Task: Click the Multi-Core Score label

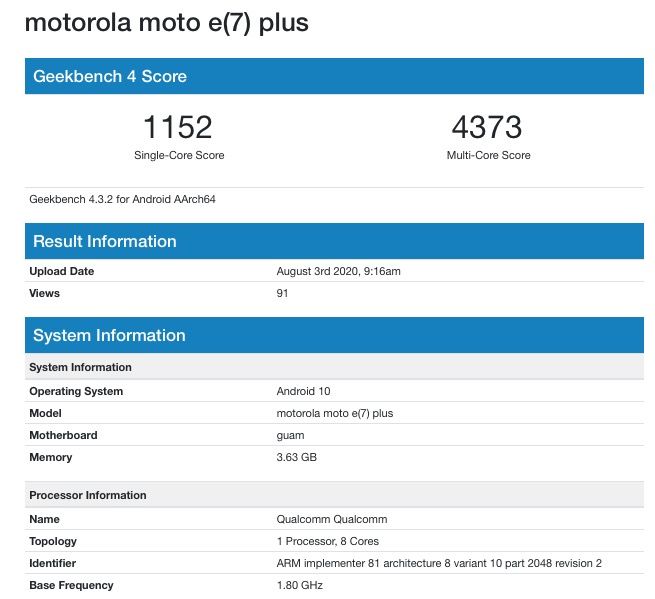Action: tap(488, 155)
